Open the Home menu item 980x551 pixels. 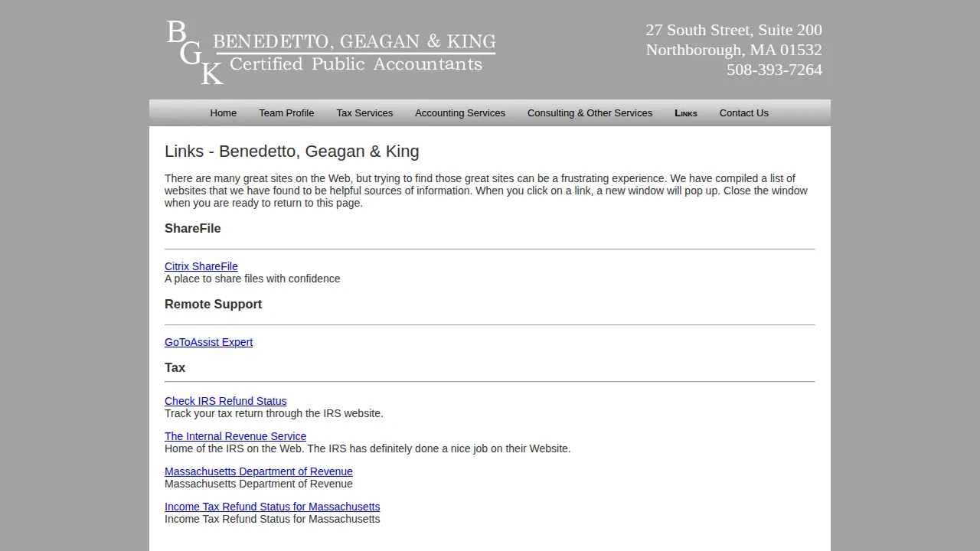[x=224, y=113]
